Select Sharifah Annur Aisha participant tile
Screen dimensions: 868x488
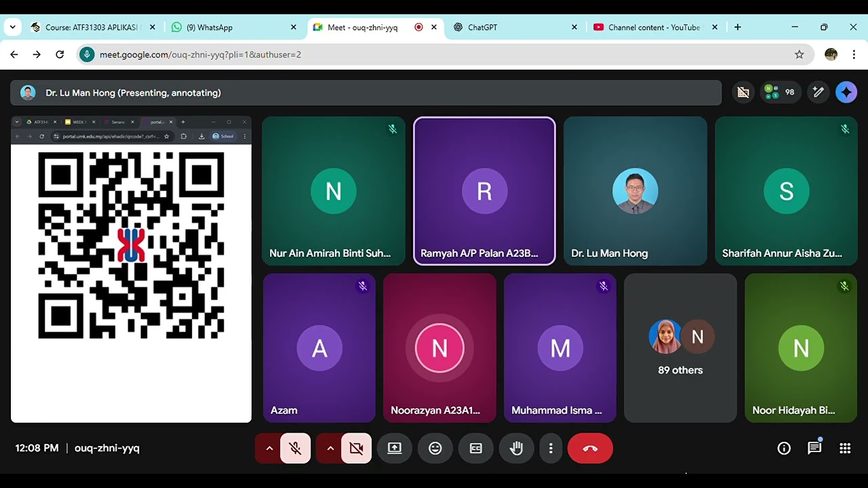coord(786,190)
